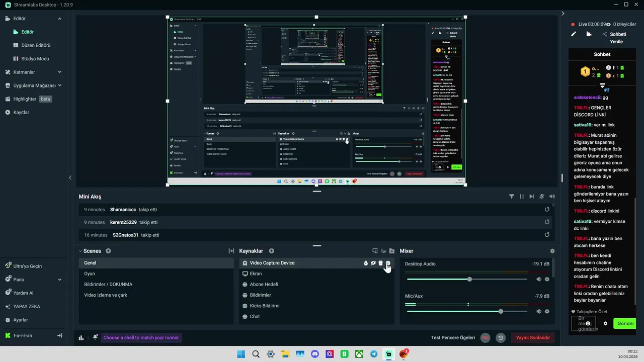Add a new scene with the Scenes plus icon
The height and width of the screenshot is (362, 644).
tap(108, 251)
